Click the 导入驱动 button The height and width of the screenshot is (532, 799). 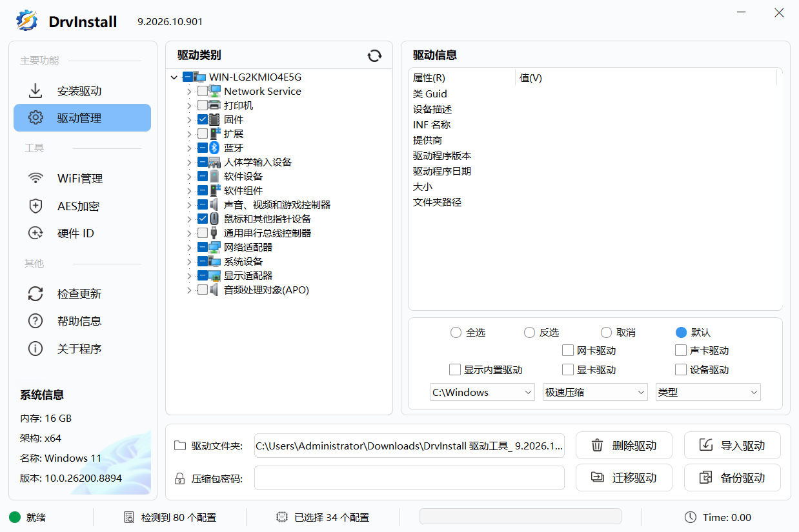(733, 445)
